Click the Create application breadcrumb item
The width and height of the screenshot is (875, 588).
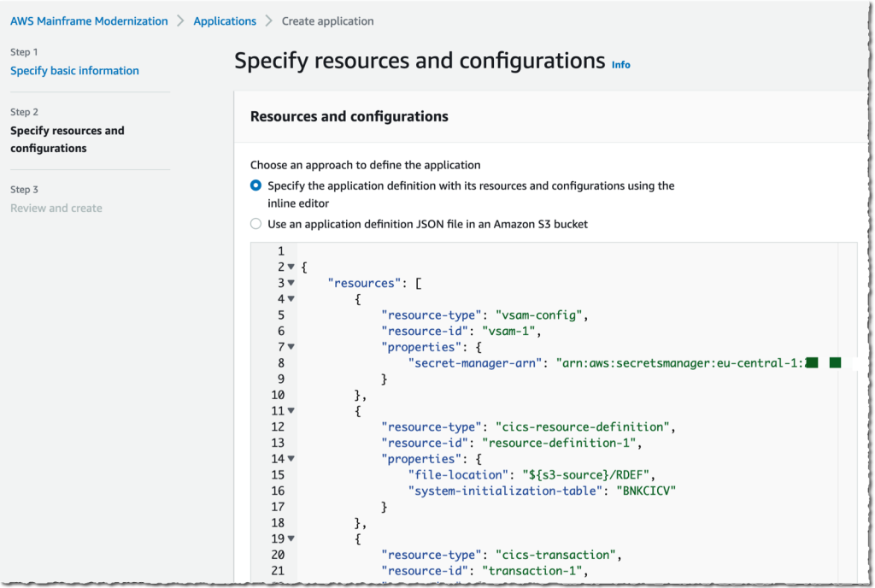327,21
